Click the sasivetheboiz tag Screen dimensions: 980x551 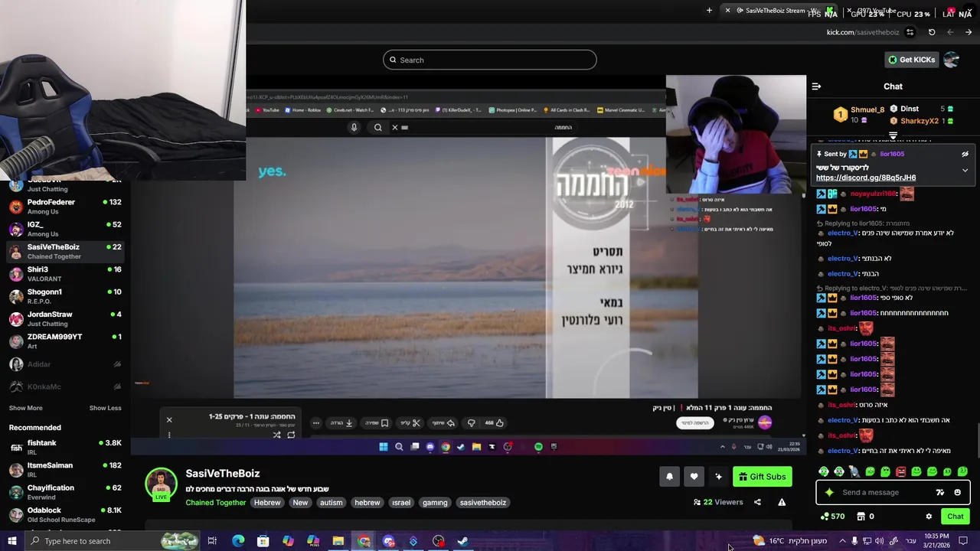483,503
